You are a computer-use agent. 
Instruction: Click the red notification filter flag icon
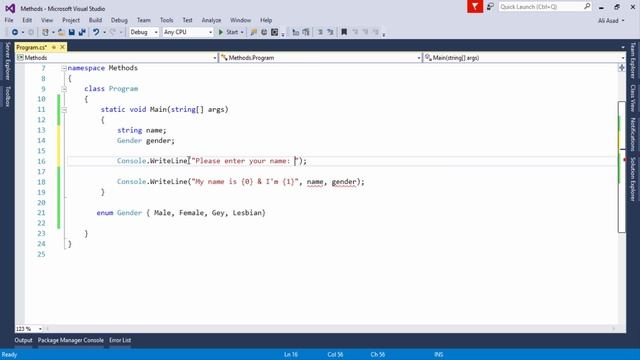coord(475,7)
